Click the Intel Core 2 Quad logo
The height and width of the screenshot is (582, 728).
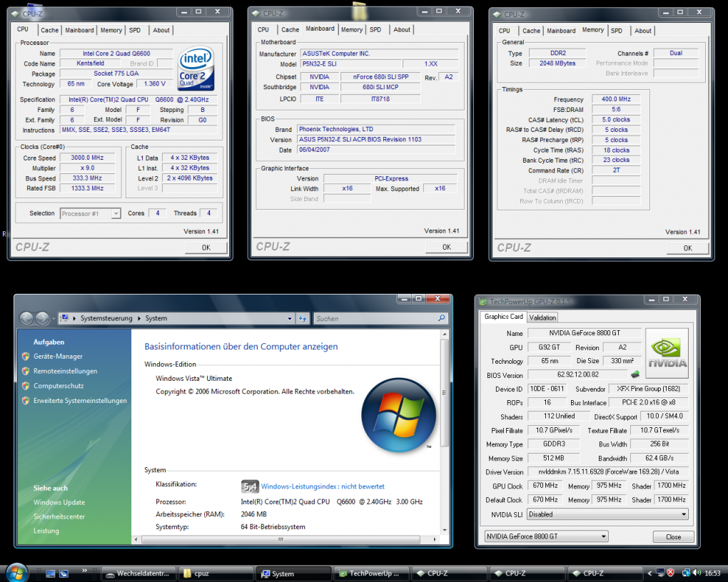click(196, 68)
